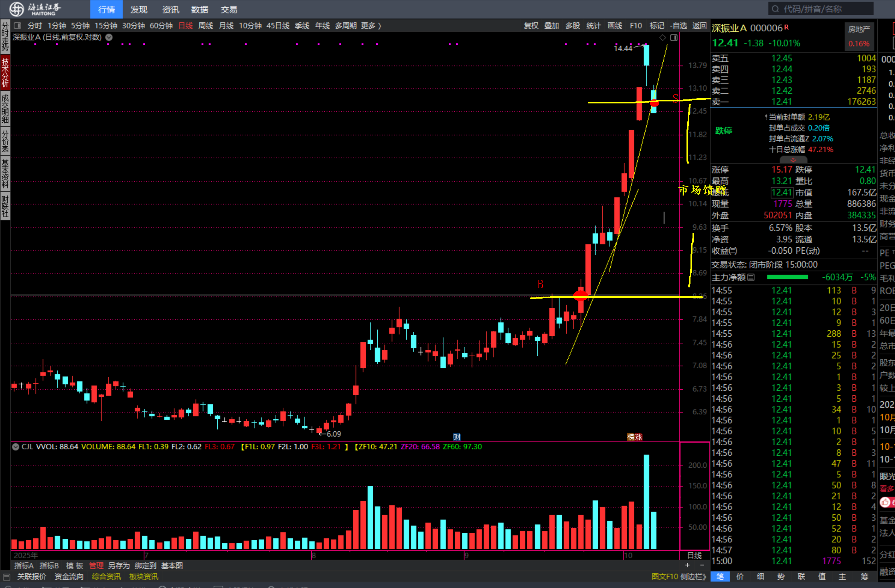The height and width of the screenshot is (588, 895).
Task: Open the 交易 top menu tab
Action: coord(229,9)
